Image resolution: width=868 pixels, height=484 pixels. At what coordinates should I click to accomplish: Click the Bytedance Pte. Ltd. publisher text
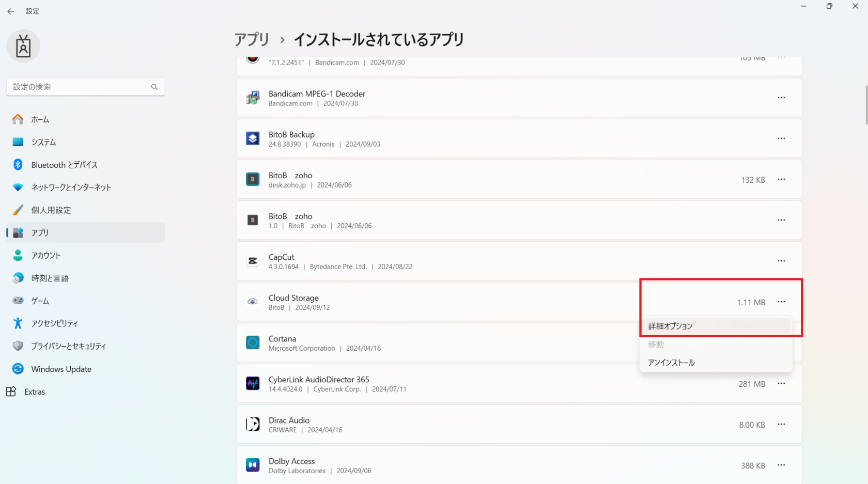click(x=338, y=267)
